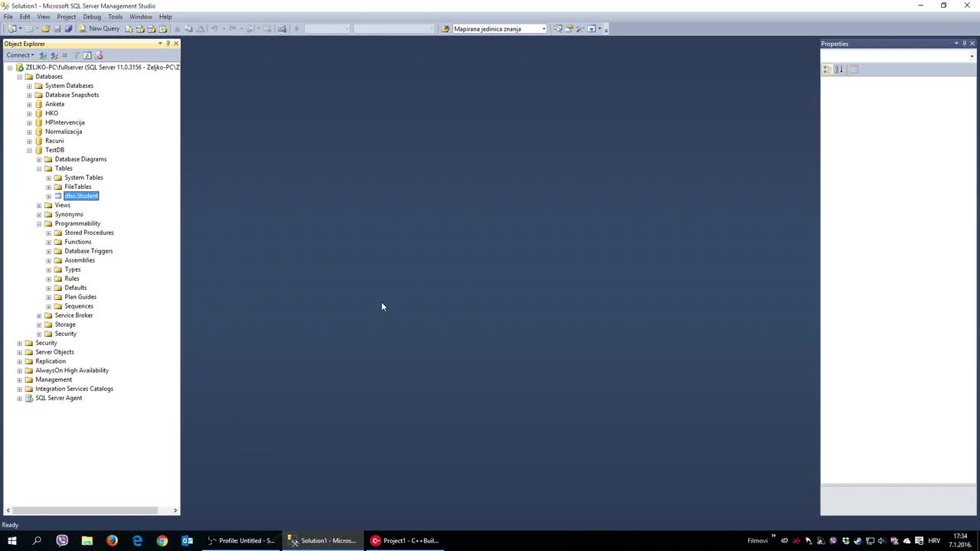Select the AlwaysOn High Availability folder
The width and height of the screenshot is (980, 551).
[72, 370]
